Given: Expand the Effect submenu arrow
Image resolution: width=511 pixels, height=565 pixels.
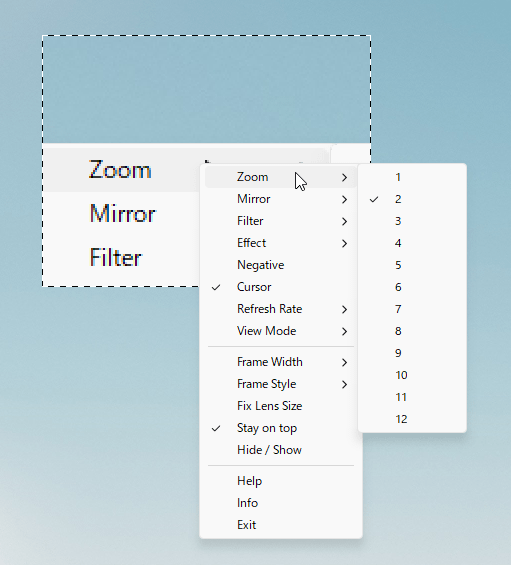Looking at the screenshot, I should tap(345, 243).
